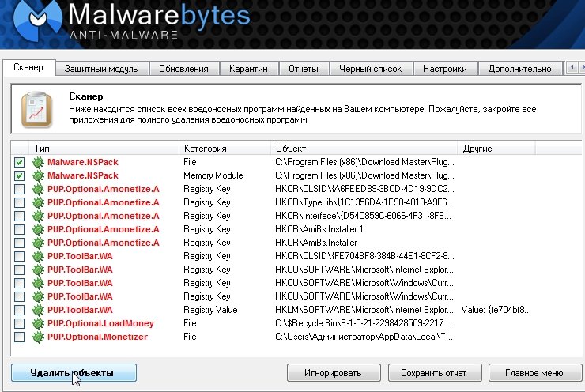Click the Scanner clipboard report icon
The width and height of the screenshot is (585, 392).
tap(36, 110)
